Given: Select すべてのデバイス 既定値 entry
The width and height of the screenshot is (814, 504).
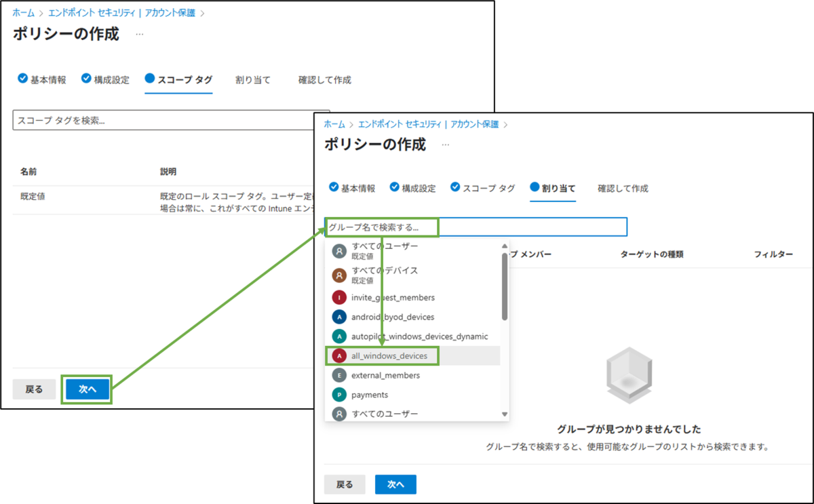Looking at the screenshot, I should [x=413, y=275].
